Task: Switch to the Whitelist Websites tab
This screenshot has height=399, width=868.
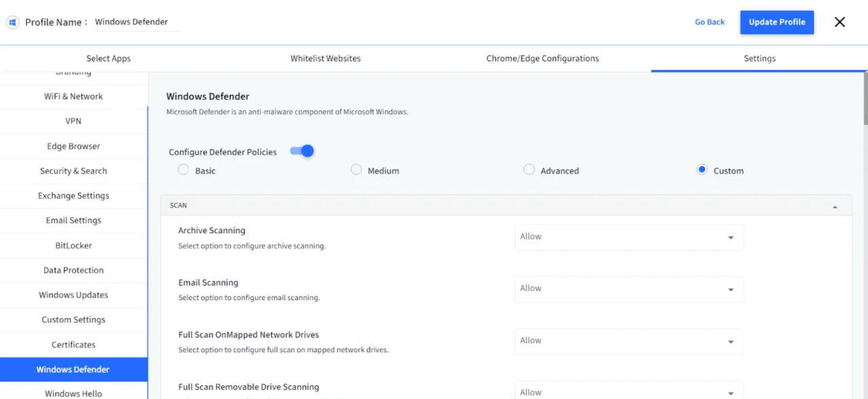Action: 325,58
